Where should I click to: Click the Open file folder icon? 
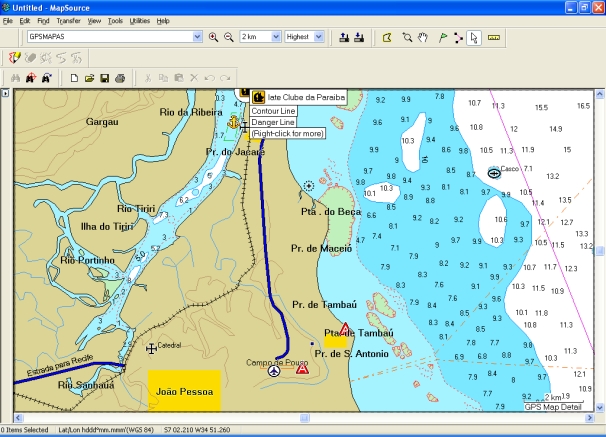pyautogui.click(x=89, y=77)
